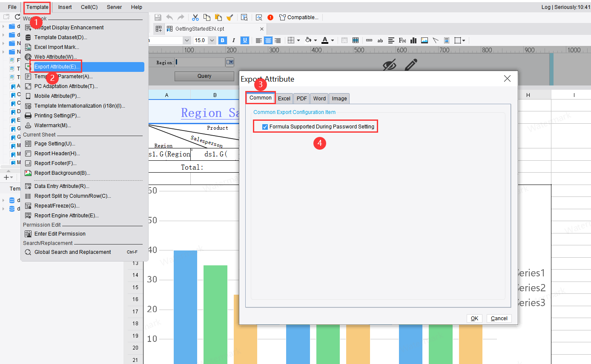The image size is (591, 364).
Task: Select Watermark(M) menu entry
Action: coord(53,125)
